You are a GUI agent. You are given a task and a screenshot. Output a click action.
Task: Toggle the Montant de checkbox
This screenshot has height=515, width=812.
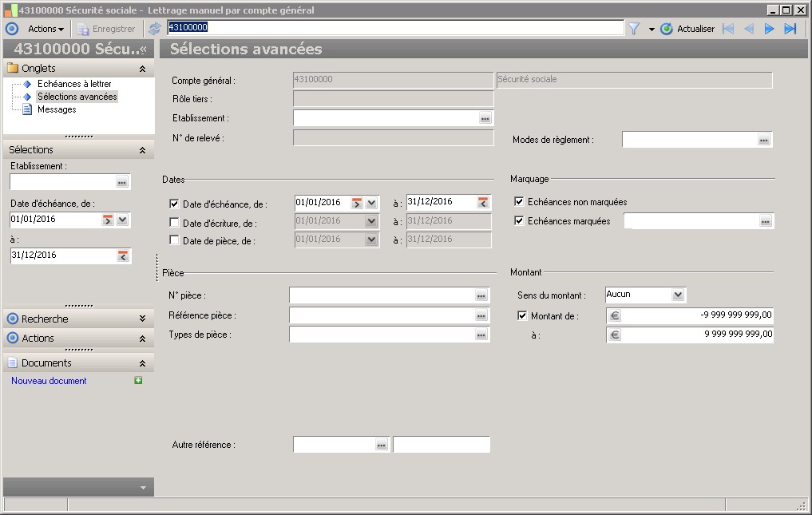523,316
